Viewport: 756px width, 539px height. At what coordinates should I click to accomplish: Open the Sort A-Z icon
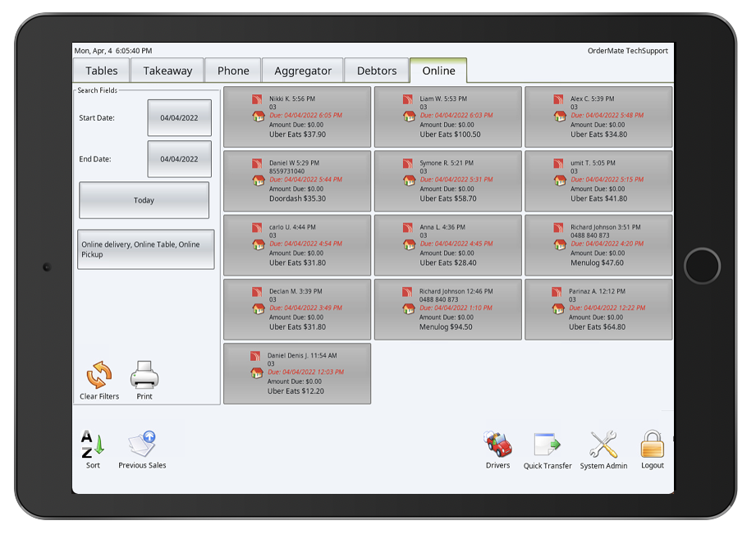(x=93, y=445)
